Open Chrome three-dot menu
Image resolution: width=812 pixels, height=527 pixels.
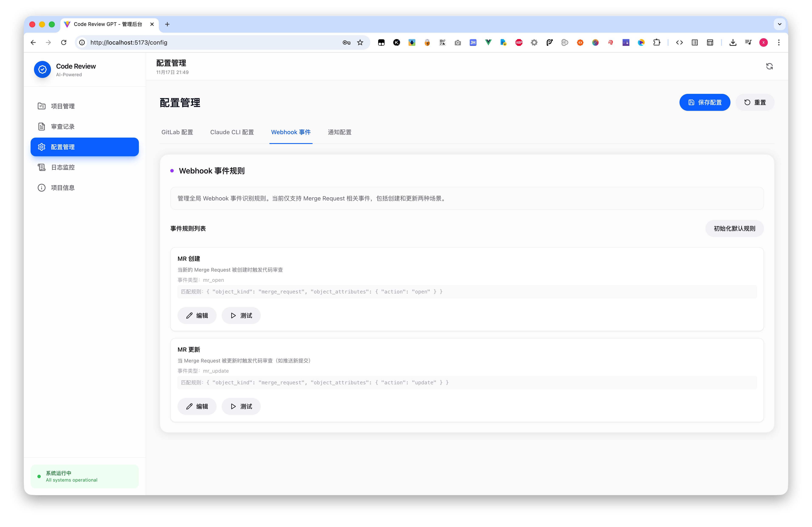coord(779,42)
